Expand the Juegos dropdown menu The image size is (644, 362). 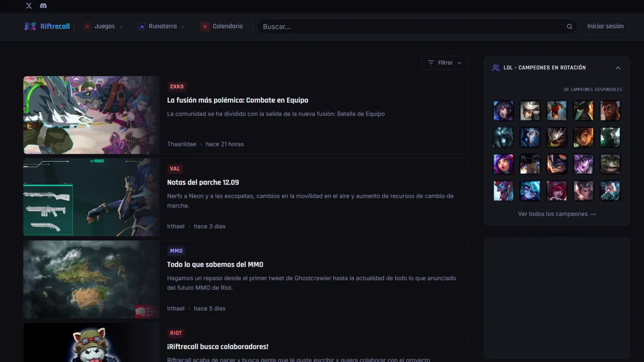coord(103,26)
